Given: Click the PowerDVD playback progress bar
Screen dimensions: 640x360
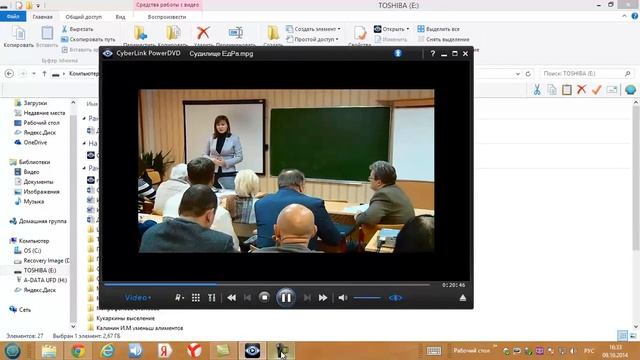Looking at the screenshot, I should click(267, 284).
